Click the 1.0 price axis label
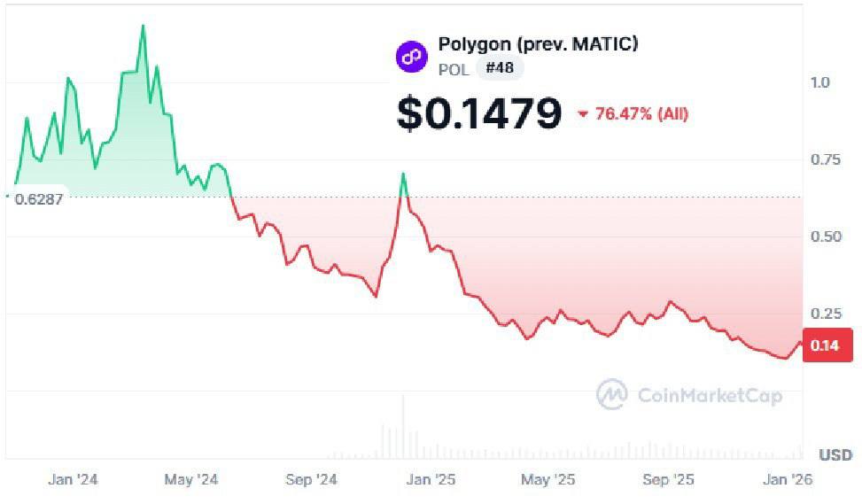 (x=819, y=82)
